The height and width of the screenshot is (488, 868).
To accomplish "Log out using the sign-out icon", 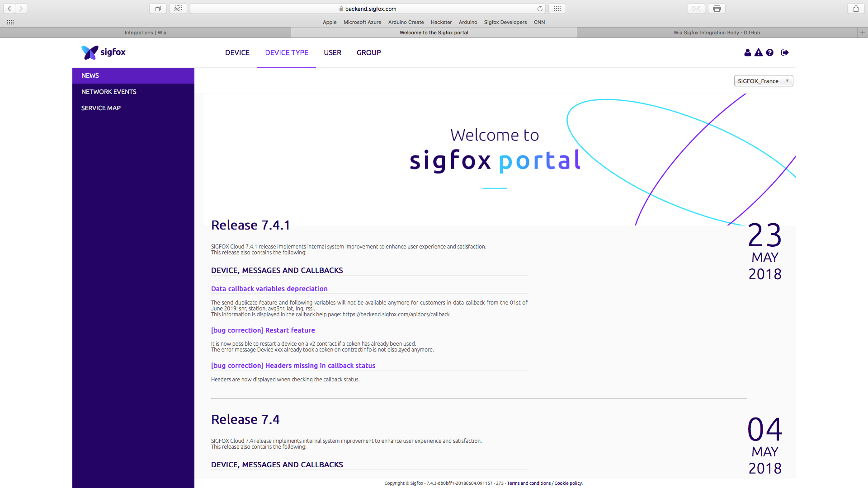I will (785, 53).
